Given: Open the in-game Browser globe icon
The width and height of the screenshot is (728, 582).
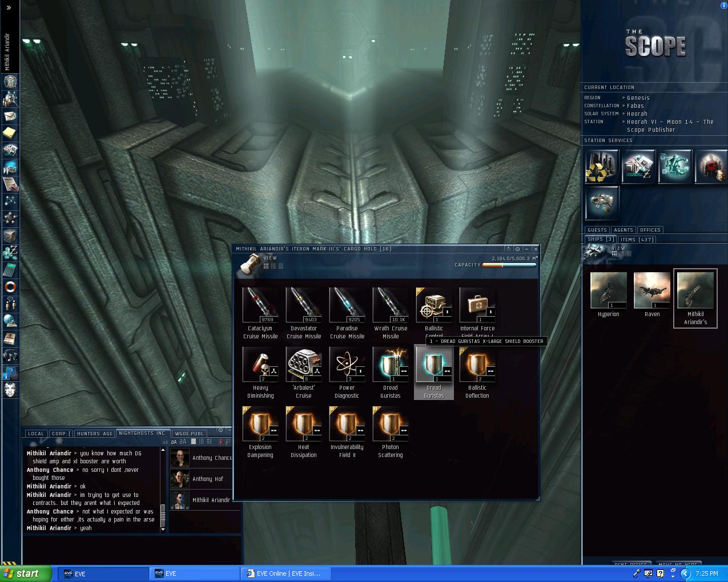Looking at the screenshot, I should coord(10,321).
